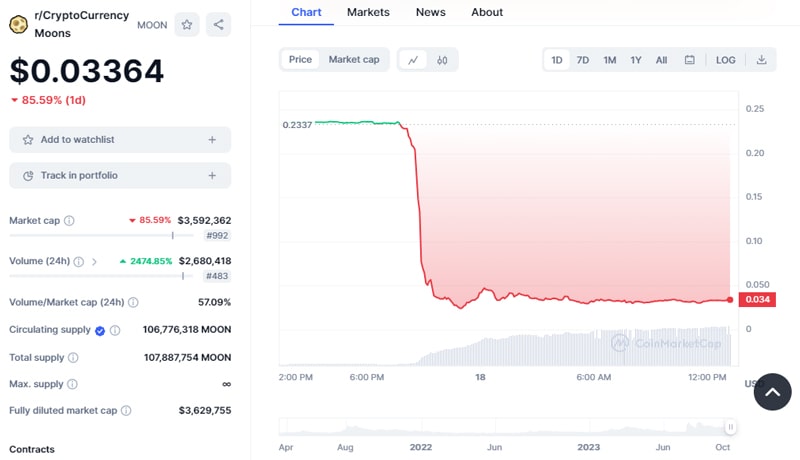
Task: Expand Volume (24h) details chevron
Action: click(94, 262)
